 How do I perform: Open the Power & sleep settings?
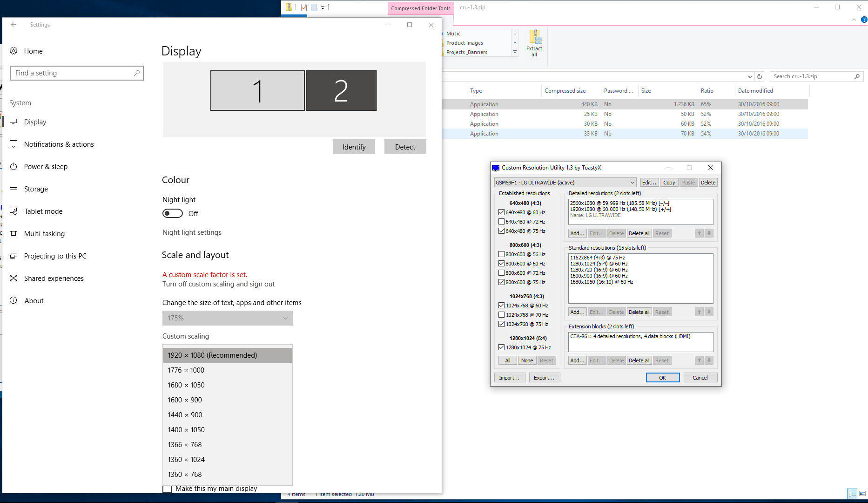46,167
